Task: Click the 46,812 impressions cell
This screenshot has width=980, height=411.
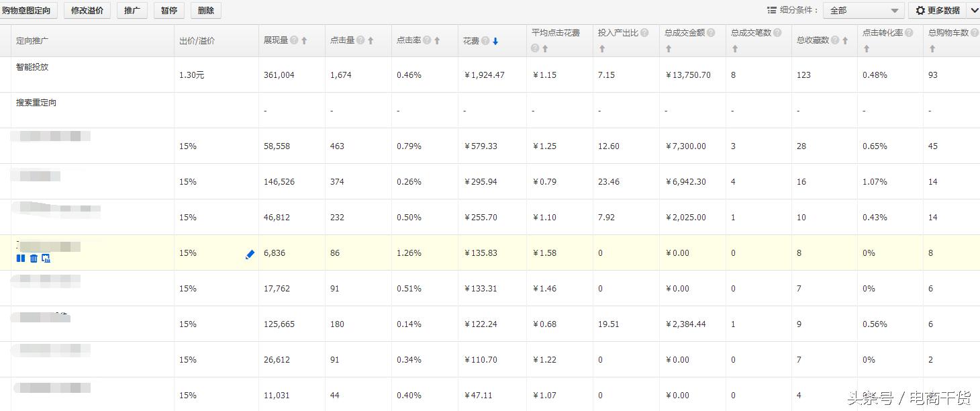Action: (277, 218)
